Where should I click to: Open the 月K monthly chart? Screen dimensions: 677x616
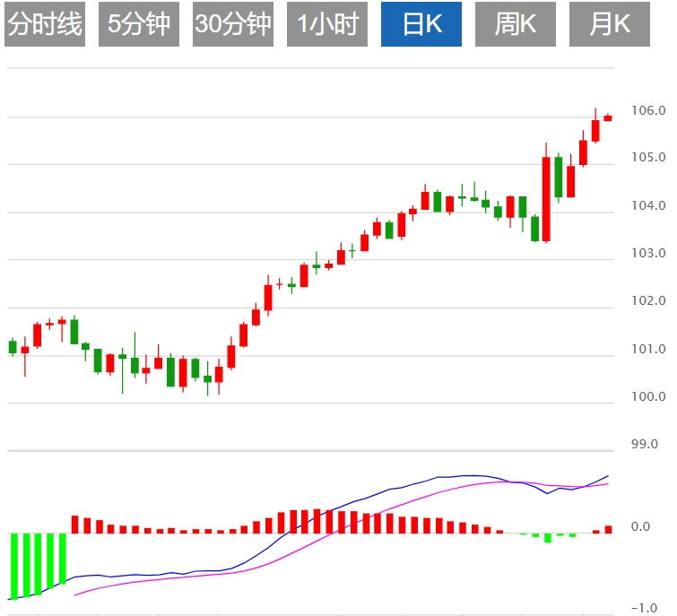coord(610,24)
